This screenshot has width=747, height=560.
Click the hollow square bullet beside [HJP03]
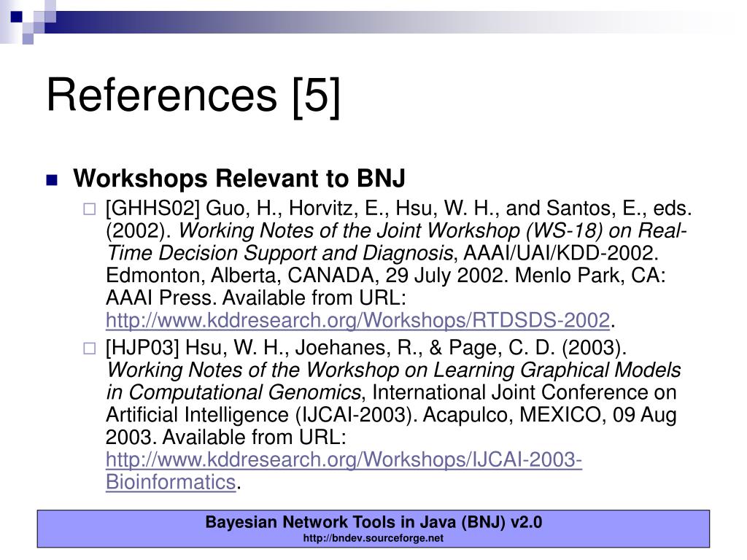[90, 348]
